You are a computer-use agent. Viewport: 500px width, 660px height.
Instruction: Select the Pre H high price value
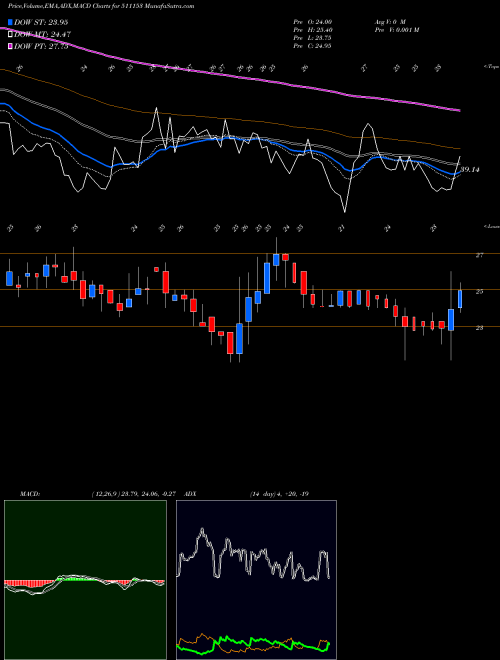click(312, 29)
